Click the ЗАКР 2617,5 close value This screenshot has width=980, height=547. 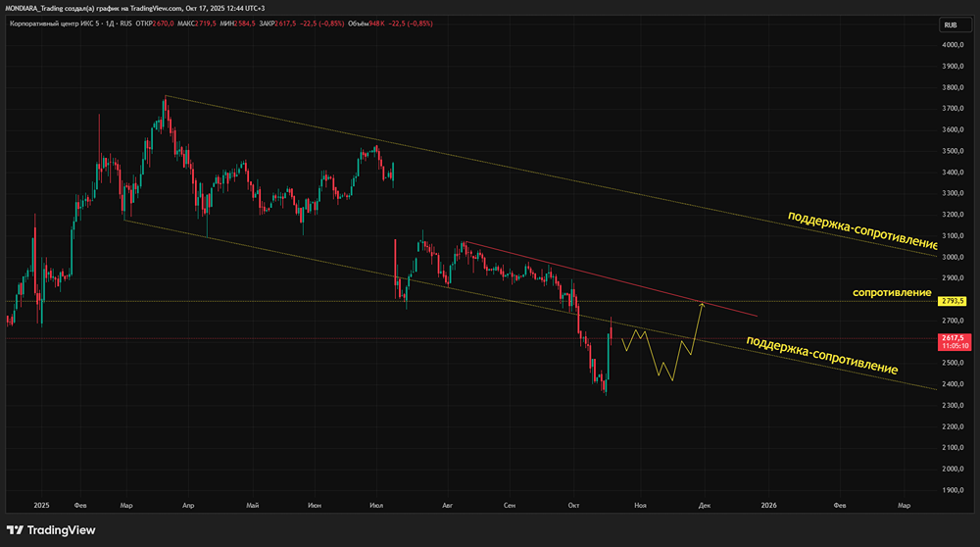click(x=277, y=24)
